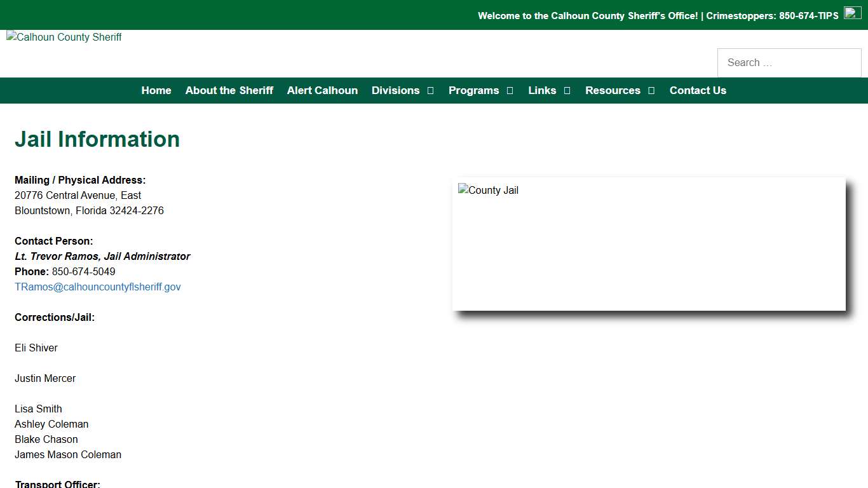Open the Alert Calhoun page
The image size is (868, 488).
point(322,90)
